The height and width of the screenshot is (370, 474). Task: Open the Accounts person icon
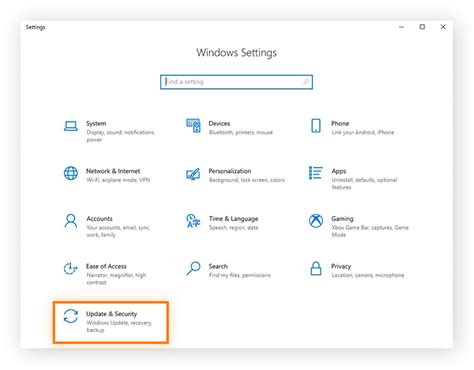click(71, 221)
